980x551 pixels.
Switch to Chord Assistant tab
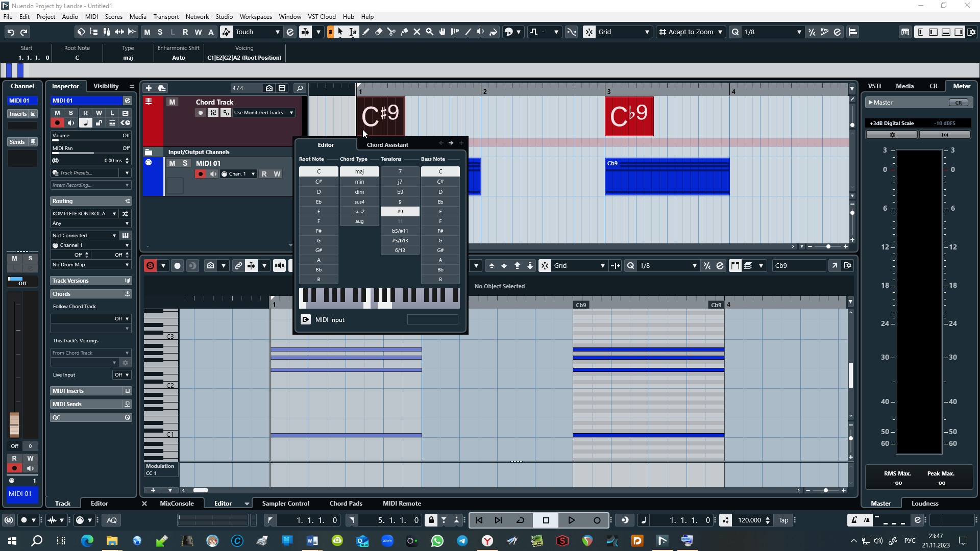coord(387,145)
